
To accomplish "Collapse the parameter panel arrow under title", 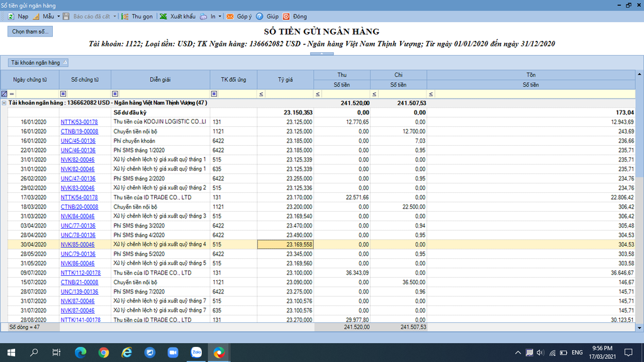I will [x=321, y=54].
